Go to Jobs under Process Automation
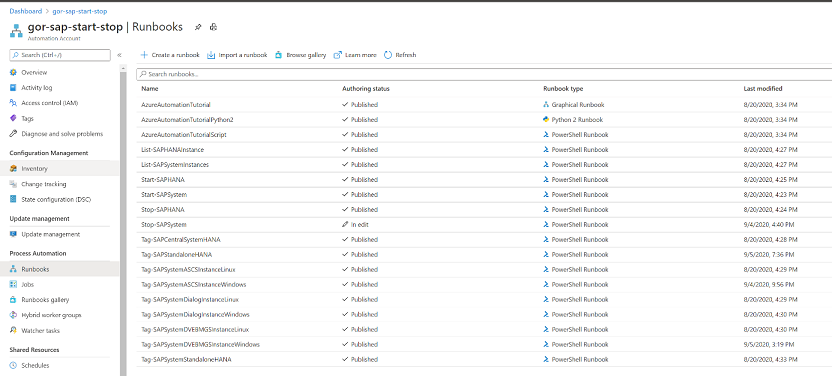Viewport: 832px width, 376px height. (27, 284)
